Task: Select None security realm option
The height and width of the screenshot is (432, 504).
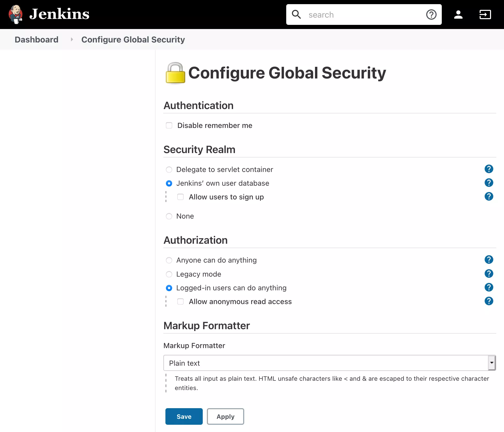Action: [x=169, y=216]
